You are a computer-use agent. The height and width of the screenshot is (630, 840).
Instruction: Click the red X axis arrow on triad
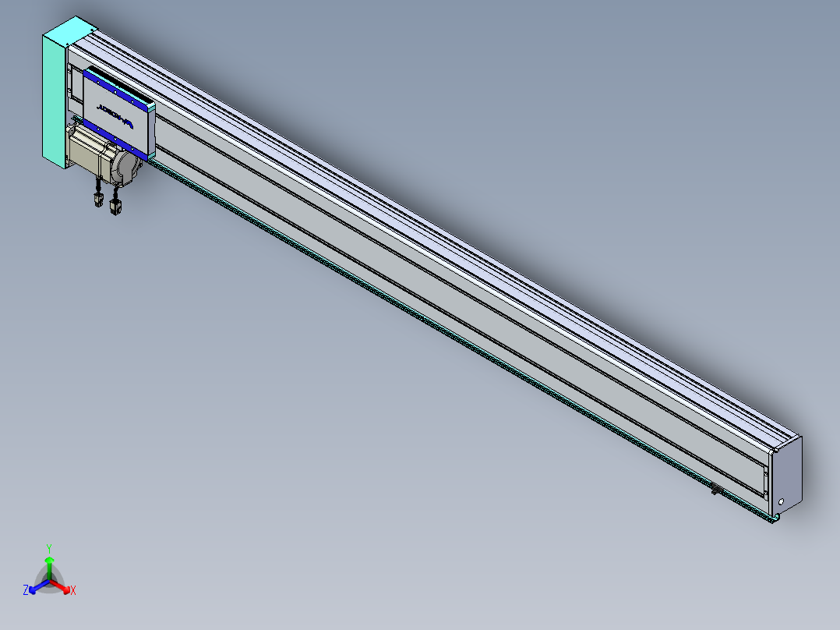click(x=61, y=586)
